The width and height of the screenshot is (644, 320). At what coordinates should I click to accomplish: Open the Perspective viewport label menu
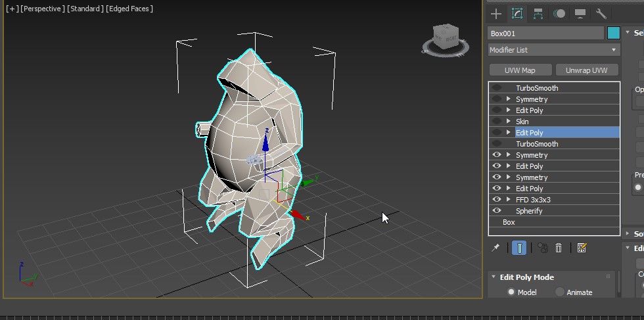click(x=43, y=9)
